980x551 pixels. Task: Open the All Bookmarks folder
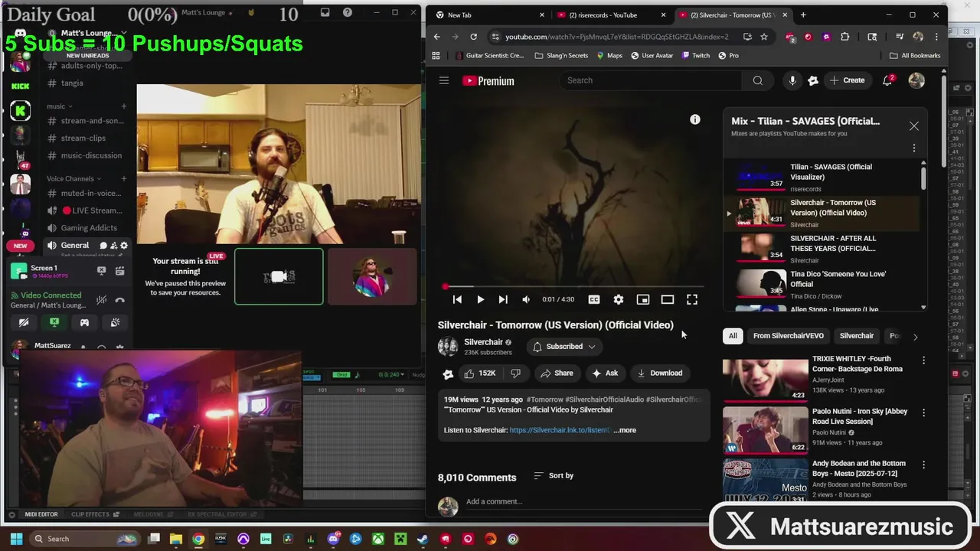tap(915, 55)
